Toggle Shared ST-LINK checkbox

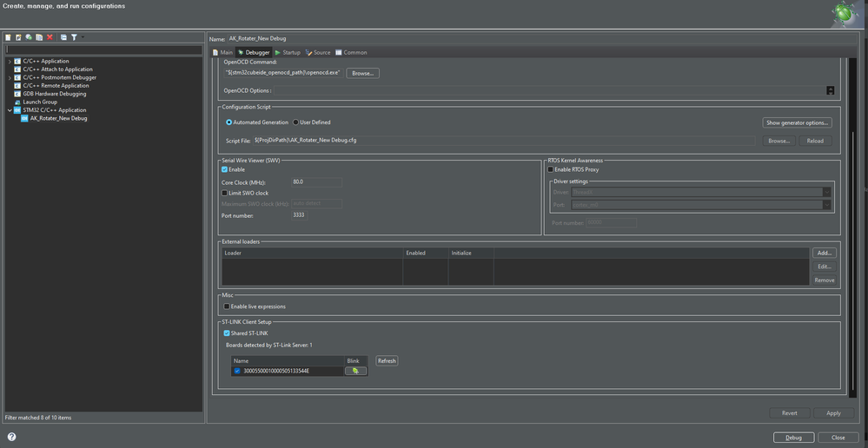pyautogui.click(x=227, y=333)
